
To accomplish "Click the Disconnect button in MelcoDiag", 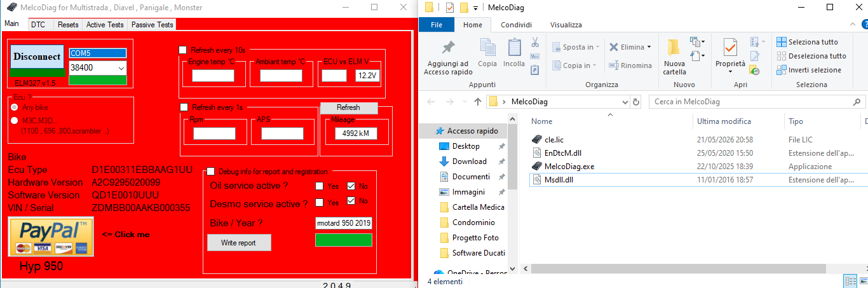I will [x=37, y=57].
